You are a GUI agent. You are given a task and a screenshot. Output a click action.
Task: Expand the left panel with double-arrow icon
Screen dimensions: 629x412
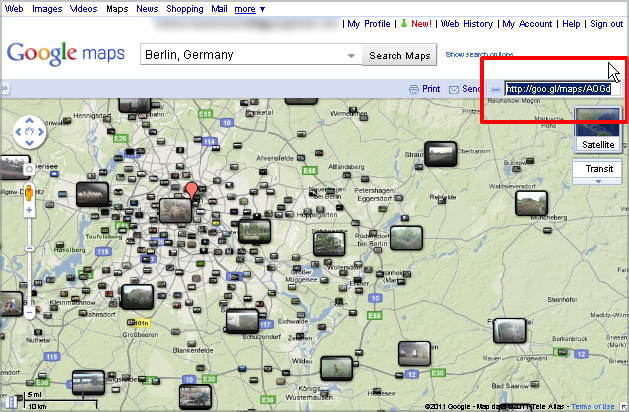(5, 89)
